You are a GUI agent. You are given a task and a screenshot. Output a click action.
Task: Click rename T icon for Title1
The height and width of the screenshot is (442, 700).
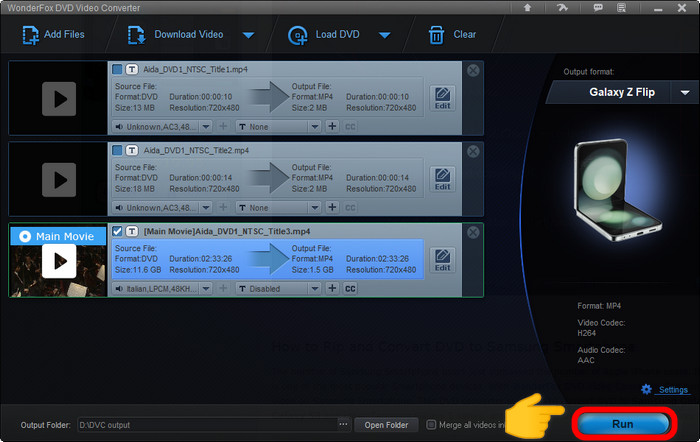pos(132,69)
